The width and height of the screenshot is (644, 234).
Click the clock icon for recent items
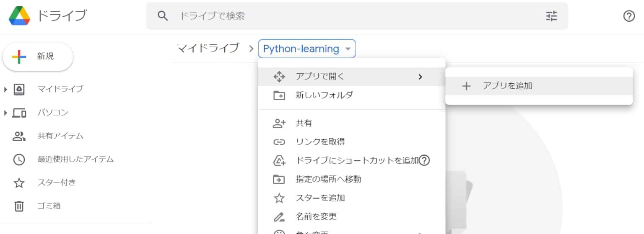pos(19,159)
